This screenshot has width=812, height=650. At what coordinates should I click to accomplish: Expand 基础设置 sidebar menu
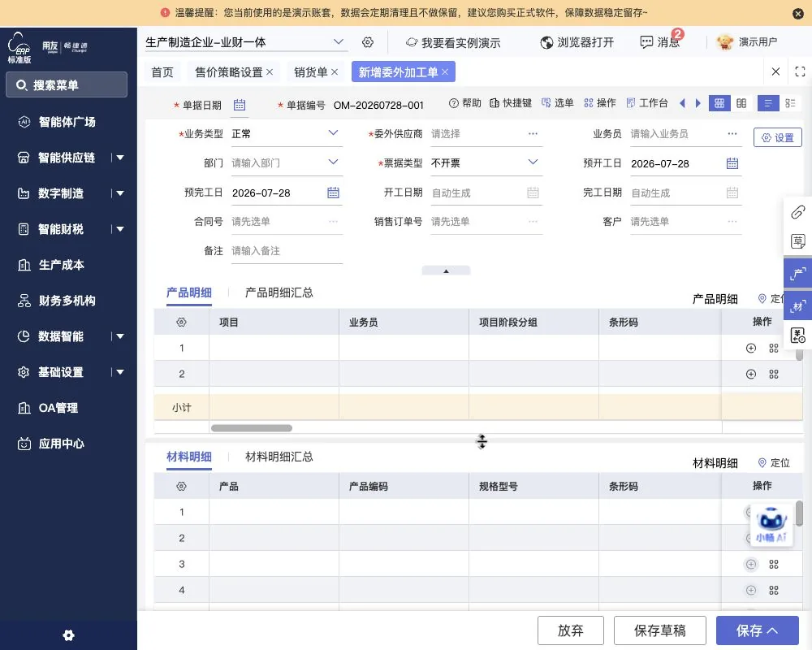pos(120,372)
